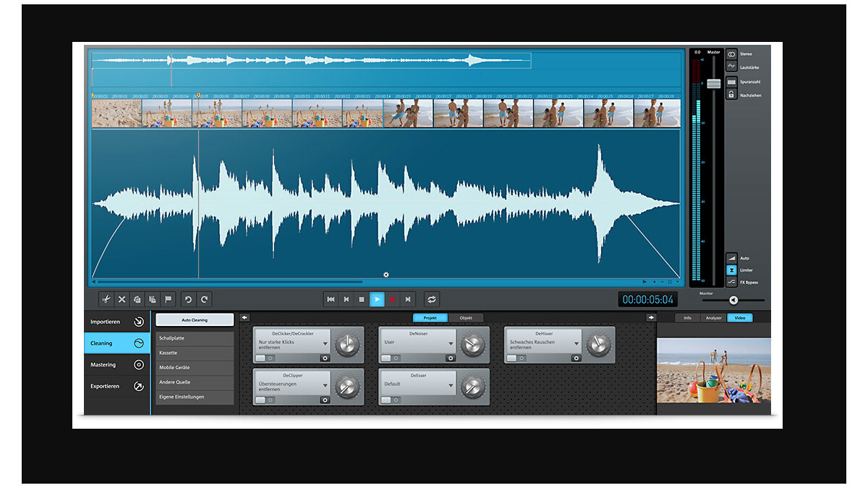Select the scissors cut tool
Viewport: 868px width, 488px height.
106,299
